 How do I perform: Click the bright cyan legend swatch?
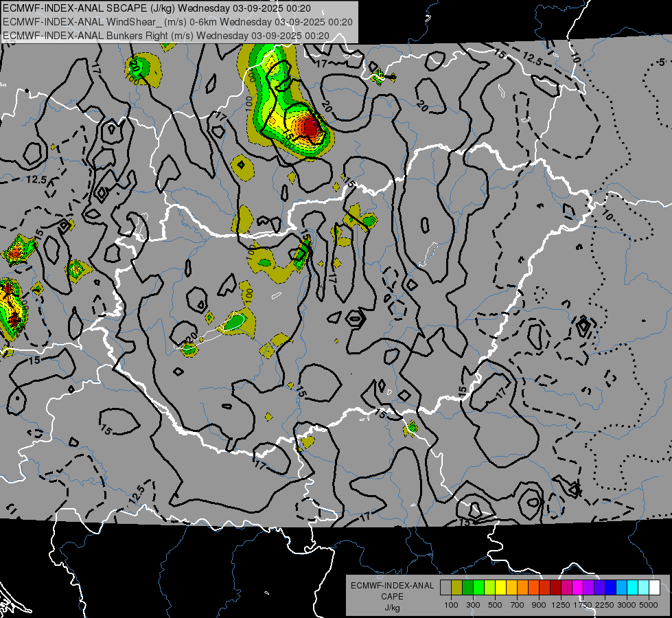[x=632, y=588]
